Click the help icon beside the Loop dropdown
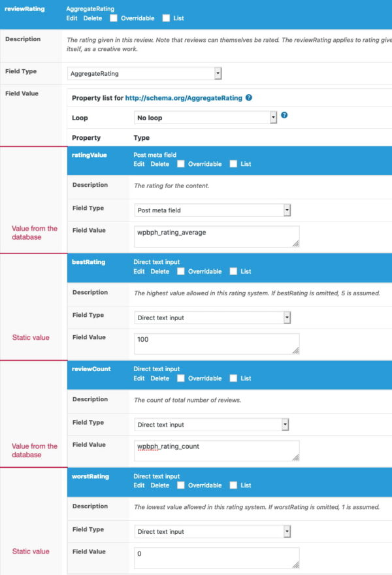The image size is (392, 575). (x=284, y=116)
